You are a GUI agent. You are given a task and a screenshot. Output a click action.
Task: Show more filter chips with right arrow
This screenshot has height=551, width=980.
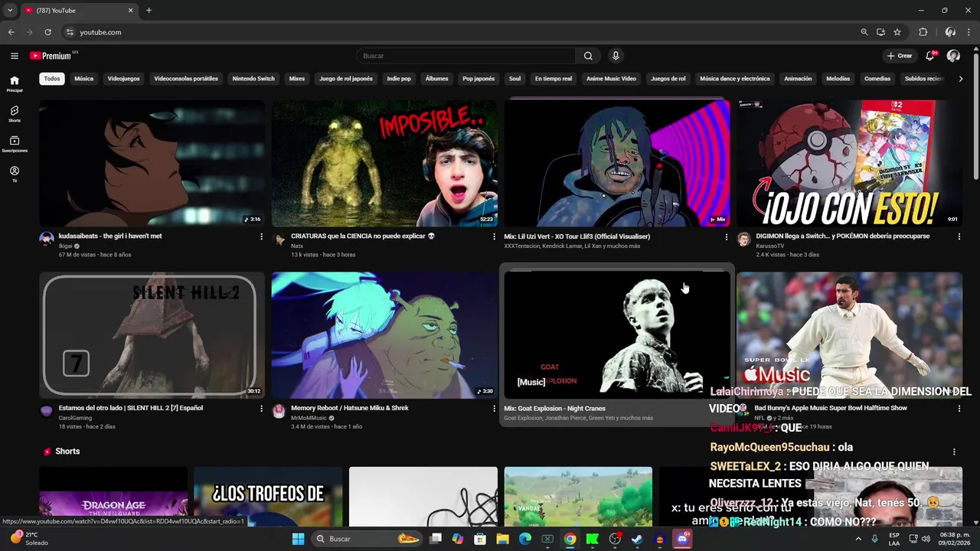point(961,79)
